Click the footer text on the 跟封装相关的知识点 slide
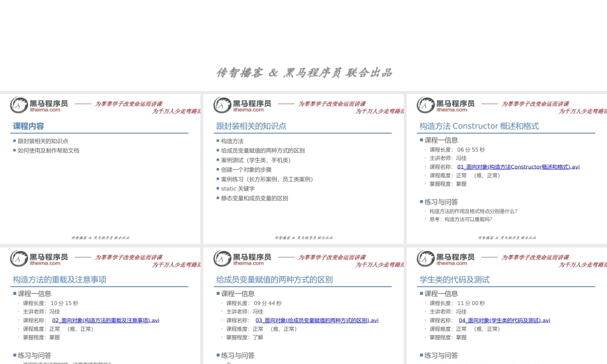Viewport: 607px width, 364px height. pos(303,238)
